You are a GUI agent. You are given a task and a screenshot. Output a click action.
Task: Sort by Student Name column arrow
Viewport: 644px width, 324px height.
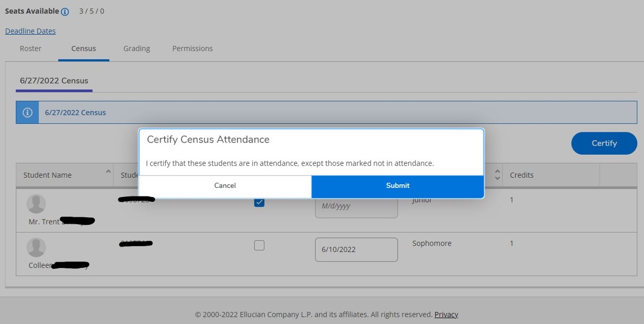pos(108,172)
